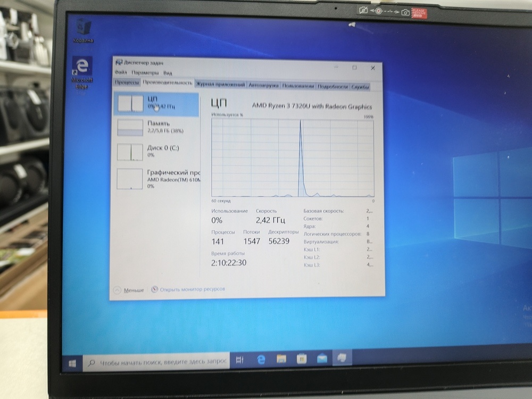Click the speed value 2,42 ГГц
The width and height of the screenshot is (532, 399).
(x=270, y=220)
